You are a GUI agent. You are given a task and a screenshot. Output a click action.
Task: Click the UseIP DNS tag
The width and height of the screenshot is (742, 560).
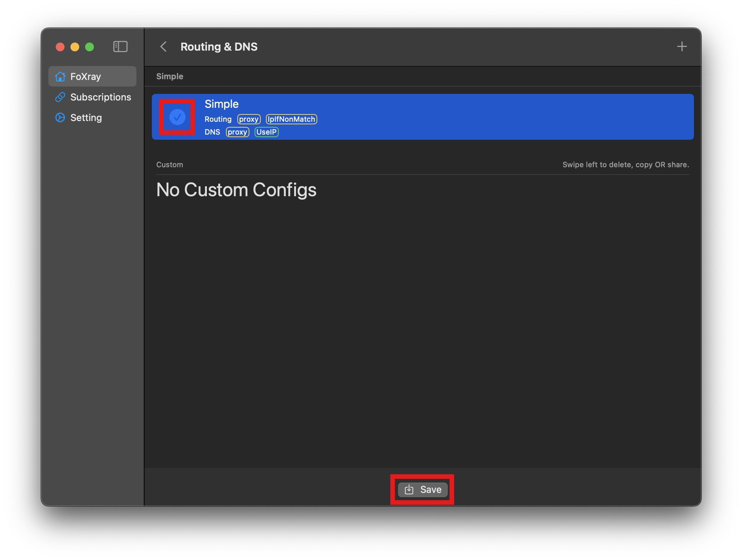click(x=266, y=132)
